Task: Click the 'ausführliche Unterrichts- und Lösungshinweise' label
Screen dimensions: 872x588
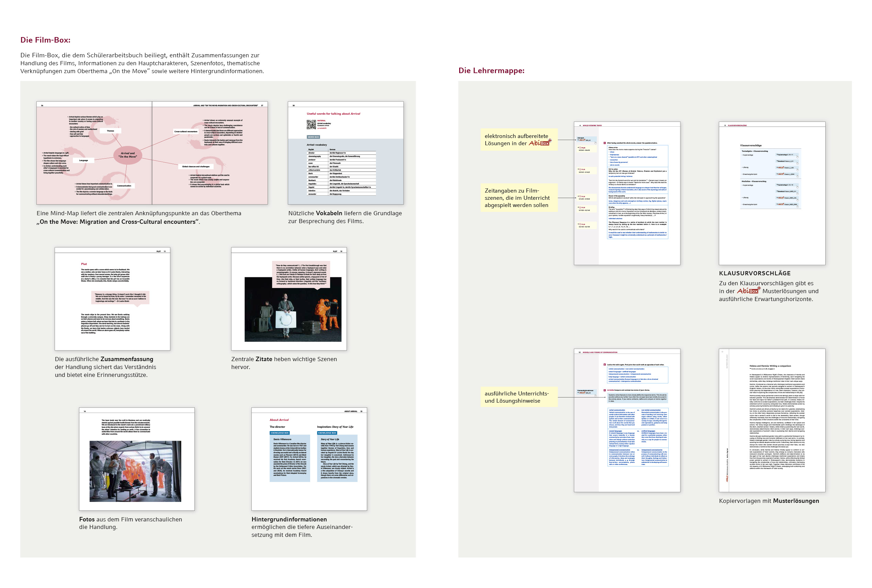Action: 519,397
